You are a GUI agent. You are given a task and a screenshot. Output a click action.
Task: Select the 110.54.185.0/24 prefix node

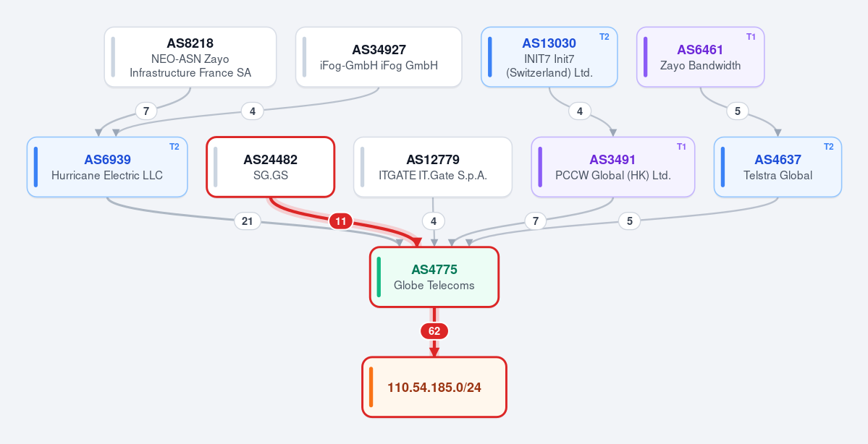[x=434, y=387]
